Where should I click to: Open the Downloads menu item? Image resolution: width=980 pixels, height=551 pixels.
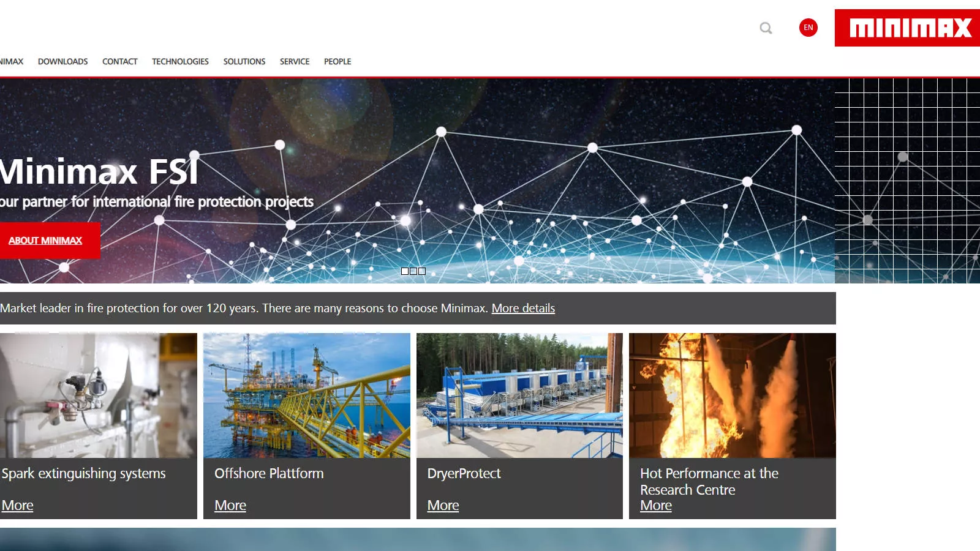coord(62,61)
